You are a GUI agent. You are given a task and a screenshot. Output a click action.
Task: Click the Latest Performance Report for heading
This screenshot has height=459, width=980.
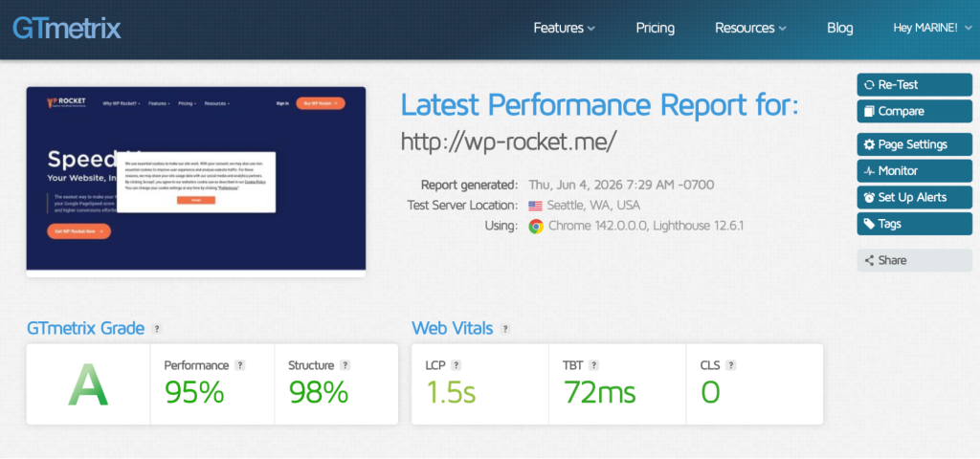[599, 105]
